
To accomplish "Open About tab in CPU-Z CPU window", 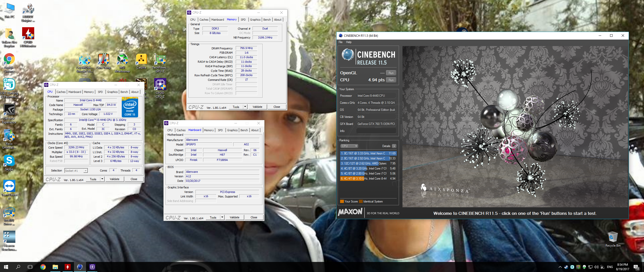I will tap(135, 92).
